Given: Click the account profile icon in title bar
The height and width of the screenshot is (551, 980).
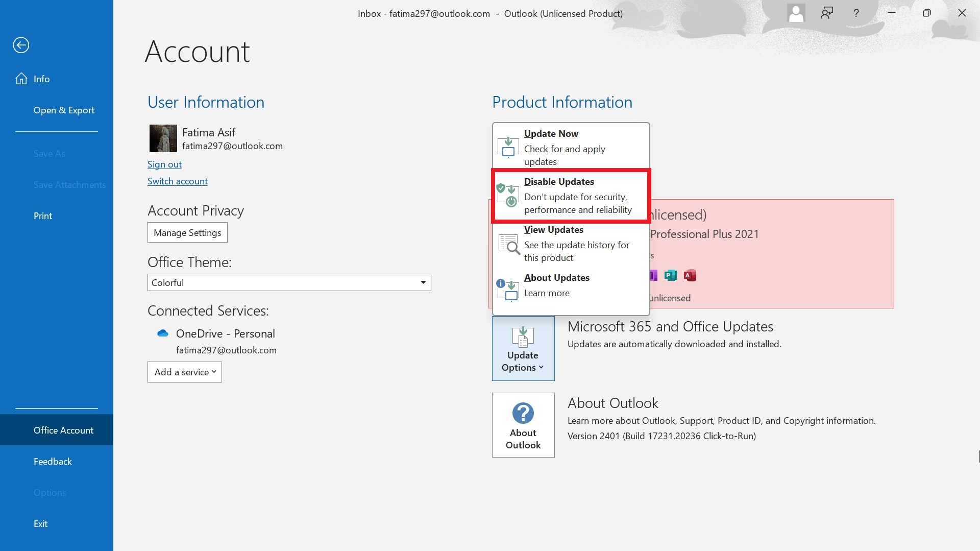Looking at the screenshot, I should 796,14.
